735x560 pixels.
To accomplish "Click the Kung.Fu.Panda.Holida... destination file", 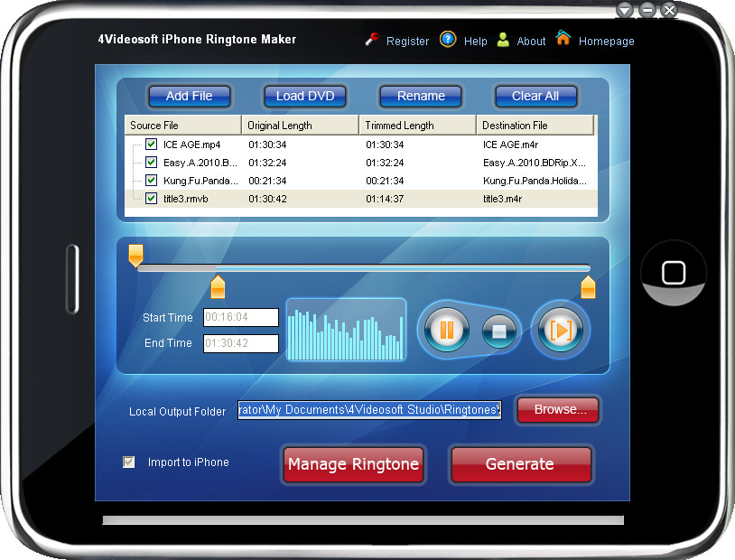I will (535, 181).
